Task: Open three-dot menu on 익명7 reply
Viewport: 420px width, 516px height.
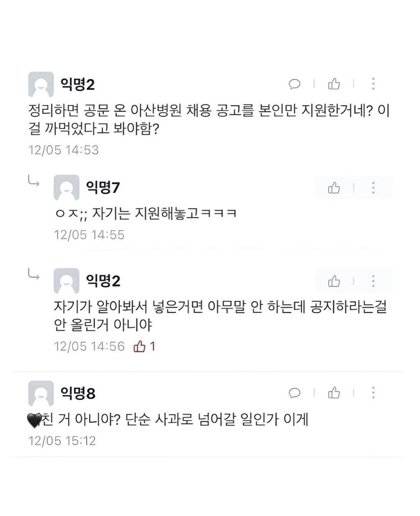Action: coord(373,188)
